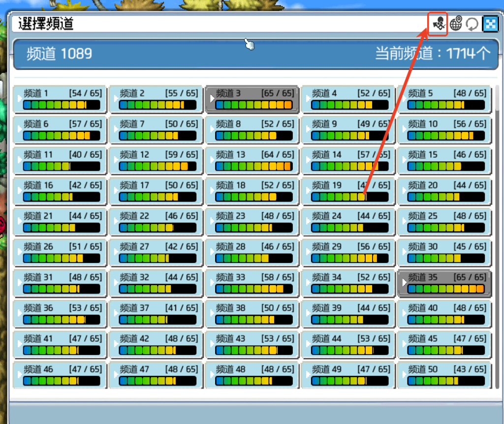Screen dimensions: 504x424
Task: Open the globe location pin icon
Action: pyautogui.click(x=456, y=24)
